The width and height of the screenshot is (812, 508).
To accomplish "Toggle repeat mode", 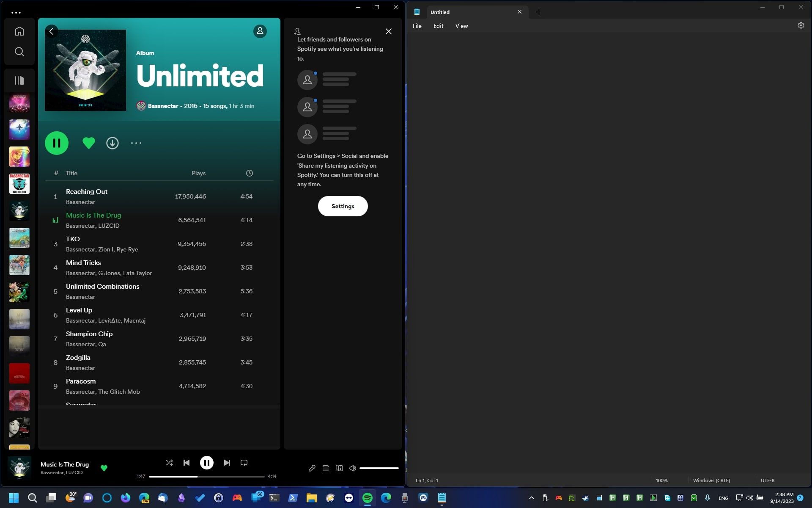I will pos(244,463).
